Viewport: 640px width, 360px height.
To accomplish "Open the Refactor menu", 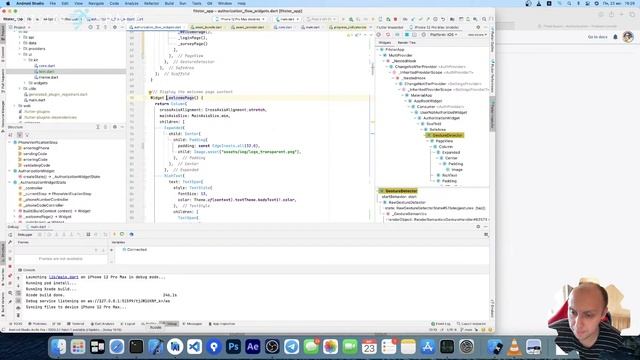I will 151,3.
